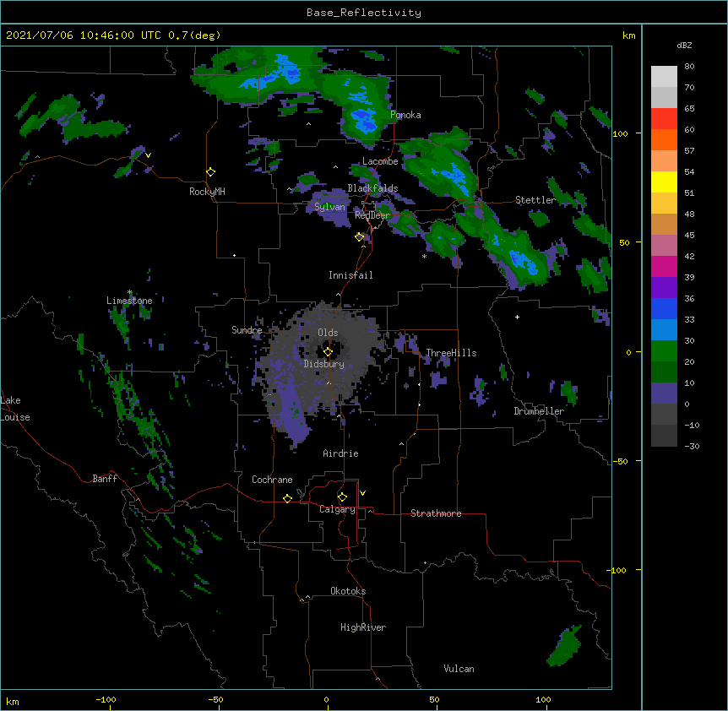Click the yellow diamond marker below Cochrane
Viewport: 728px width, 711px height.
pyautogui.click(x=287, y=498)
